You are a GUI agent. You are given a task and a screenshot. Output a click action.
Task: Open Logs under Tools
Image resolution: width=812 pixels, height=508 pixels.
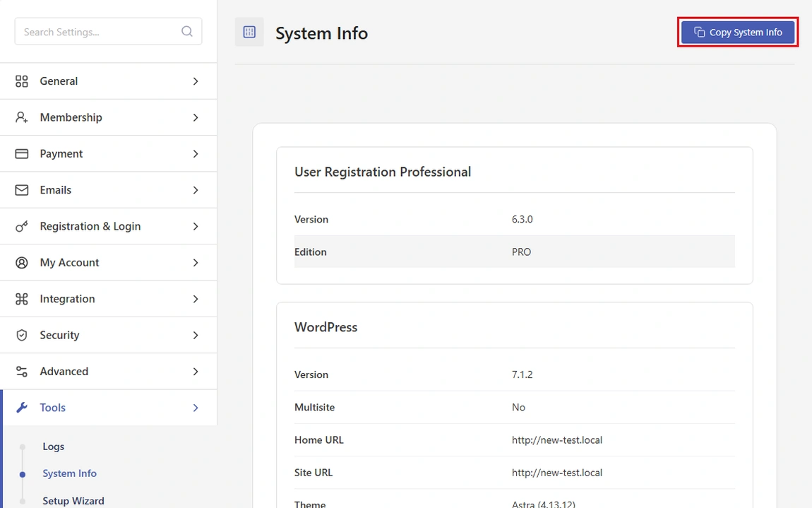pyautogui.click(x=54, y=447)
